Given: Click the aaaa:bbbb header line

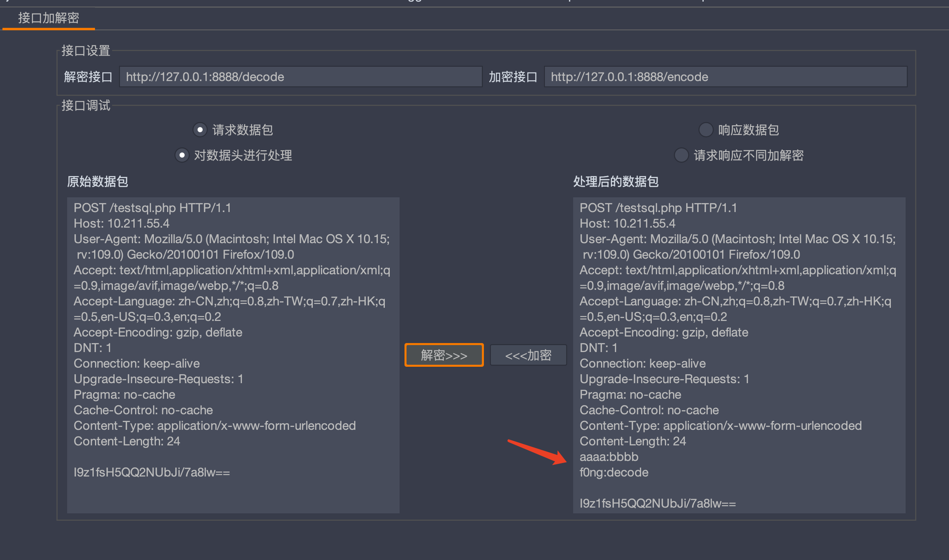Looking at the screenshot, I should (x=609, y=457).
